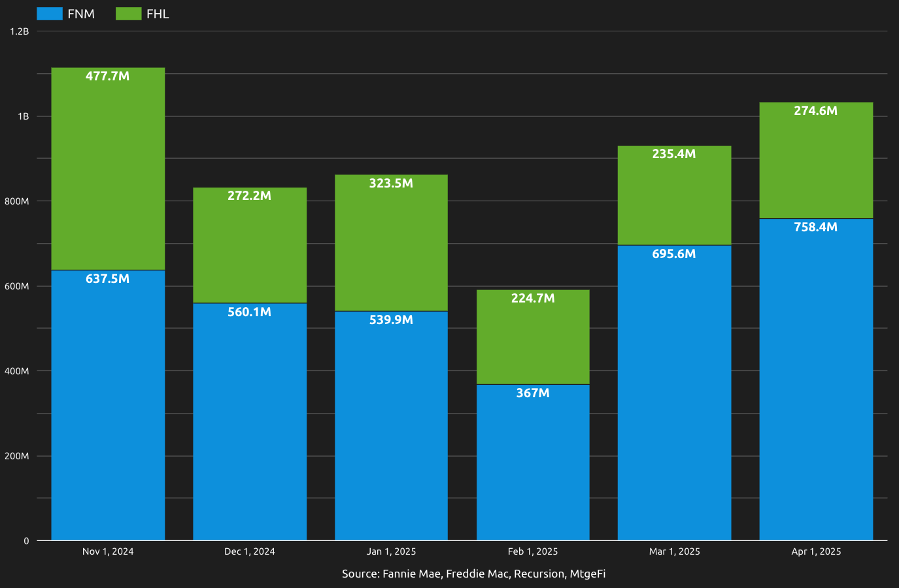Click the 600M y-axis label

[17, 286]
